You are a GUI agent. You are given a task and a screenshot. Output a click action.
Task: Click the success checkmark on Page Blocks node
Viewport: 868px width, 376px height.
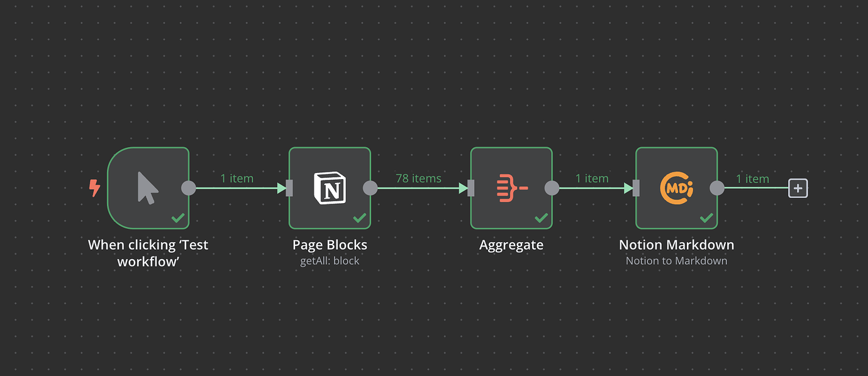tap(360, 218)
